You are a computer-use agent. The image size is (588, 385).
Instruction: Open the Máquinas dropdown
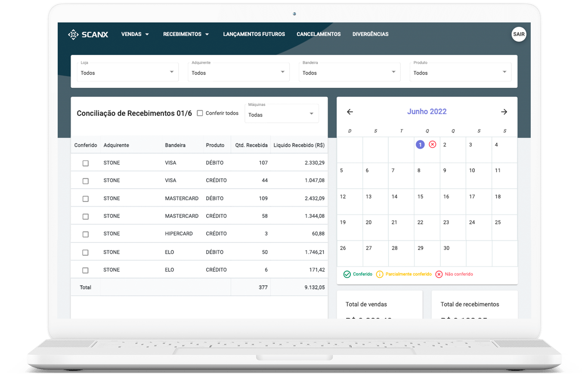tap(282, 114)
